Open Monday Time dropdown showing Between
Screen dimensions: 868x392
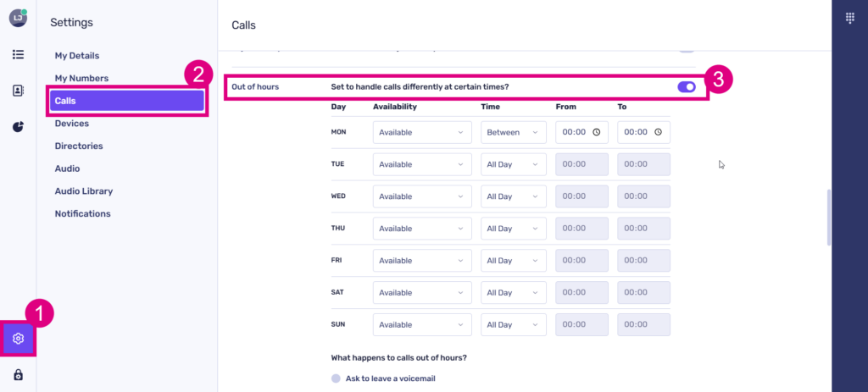click(x=513, y=132)
